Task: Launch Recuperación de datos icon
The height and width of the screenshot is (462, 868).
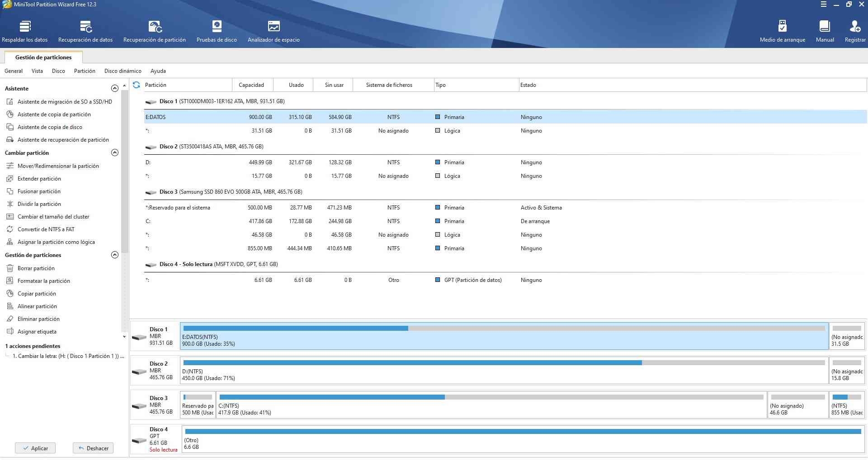Action: point(85,31)
